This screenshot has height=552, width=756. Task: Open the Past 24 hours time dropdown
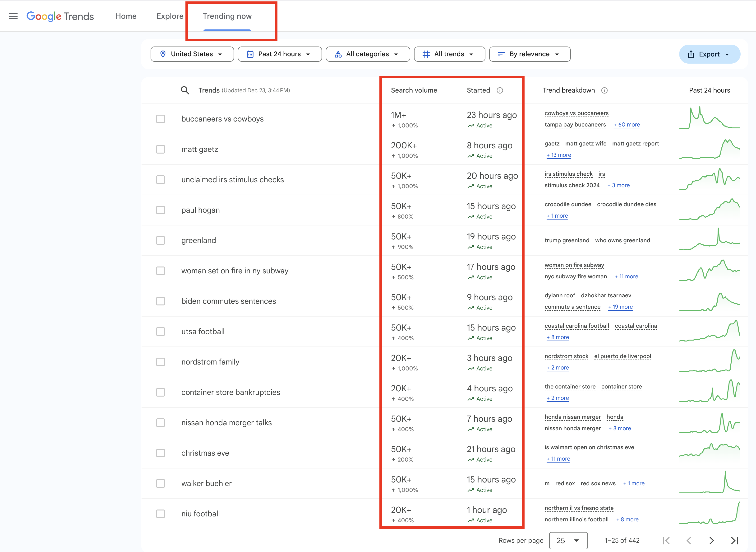[x=280, y=54]
